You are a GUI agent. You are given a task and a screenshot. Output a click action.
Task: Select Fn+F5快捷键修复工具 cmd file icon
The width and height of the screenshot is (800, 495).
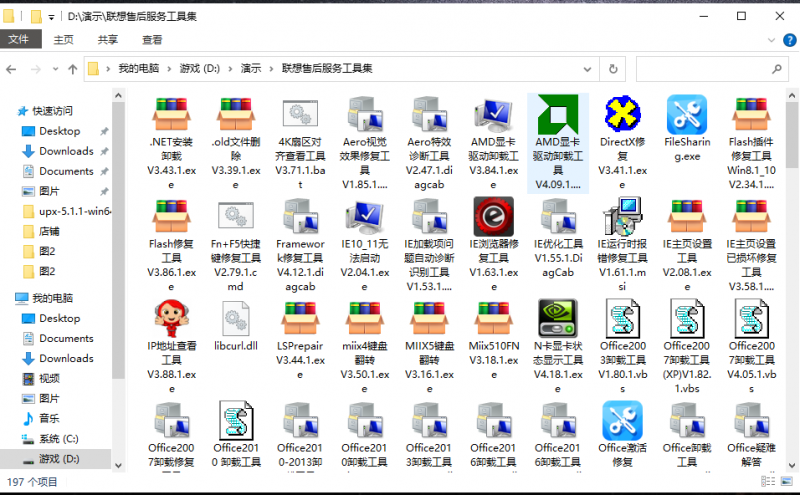pyautogui.click(x=236, y=216)
